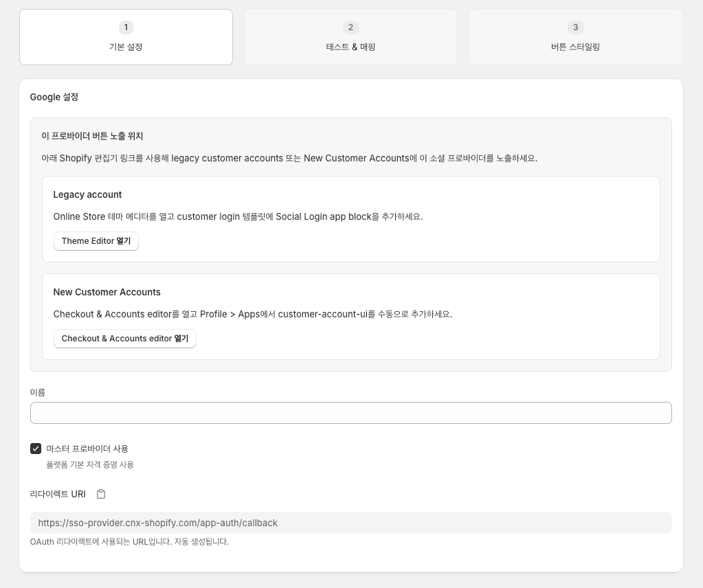Viewport: 703px width, 588px height.
Task: Click the 플랫폼 기본 자격 증명 사용 help text
Action: point(90,465)
